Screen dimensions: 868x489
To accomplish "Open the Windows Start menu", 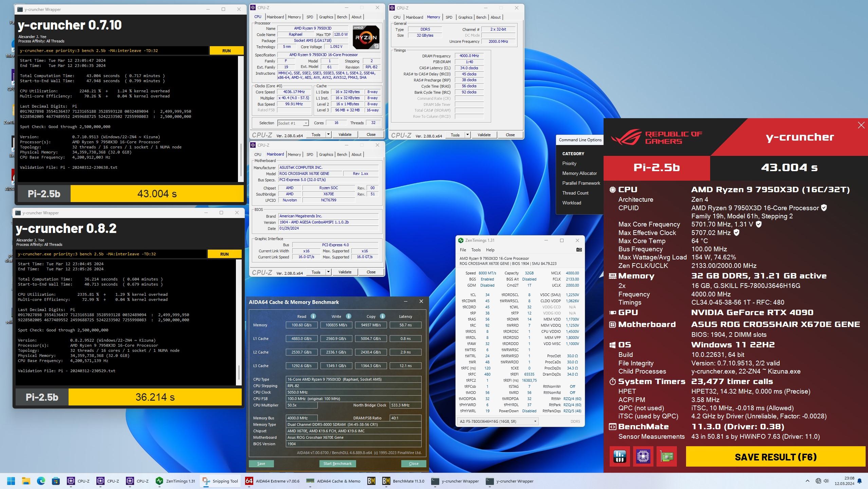I will pyautogui.click(x=11, y=481).
